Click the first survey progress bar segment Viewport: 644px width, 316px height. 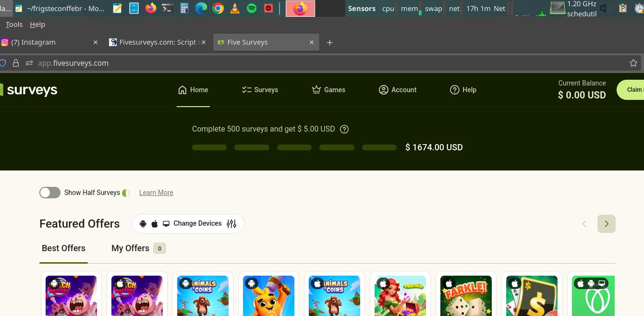[x=209, y=147]
